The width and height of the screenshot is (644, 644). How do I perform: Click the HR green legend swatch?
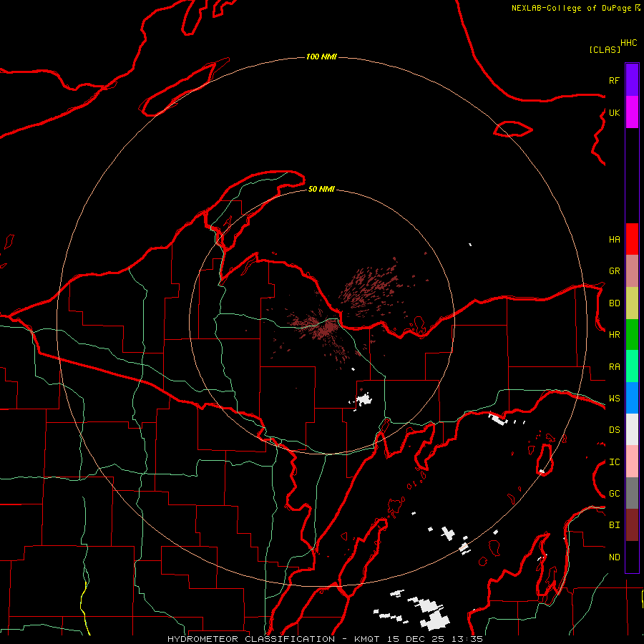click(632, 335)
